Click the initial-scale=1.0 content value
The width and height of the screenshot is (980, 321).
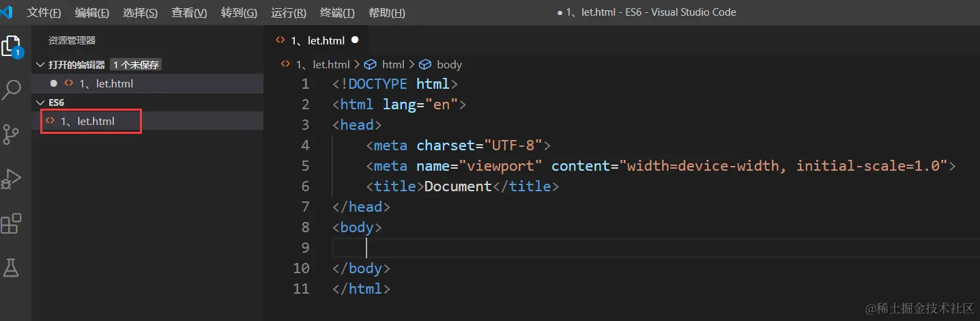click(x=867, y=166)
